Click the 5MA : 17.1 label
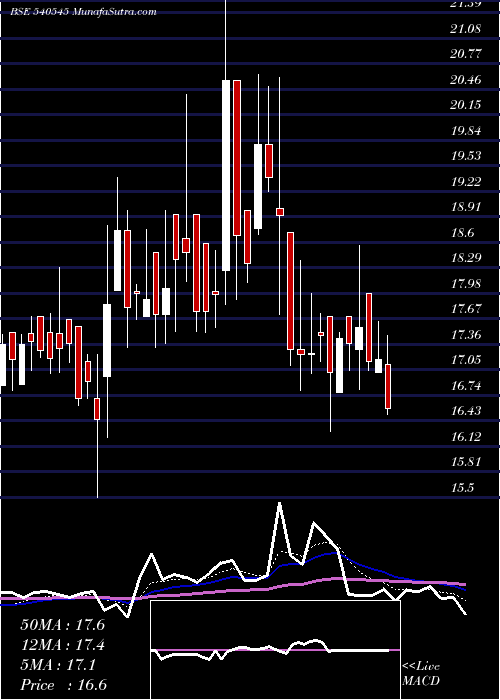 [58, 665]
